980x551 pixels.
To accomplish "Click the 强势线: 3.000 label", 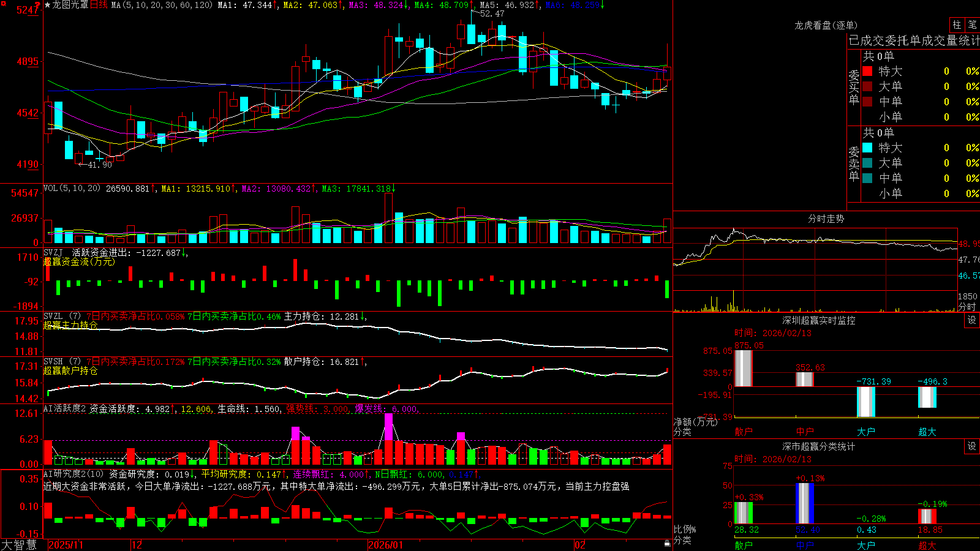I will point(317,409).
